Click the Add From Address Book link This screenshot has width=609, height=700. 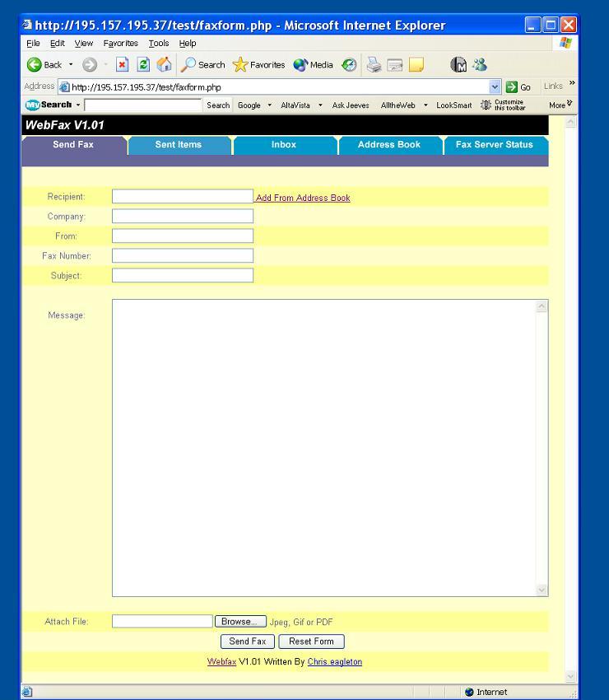click(303, 198)
